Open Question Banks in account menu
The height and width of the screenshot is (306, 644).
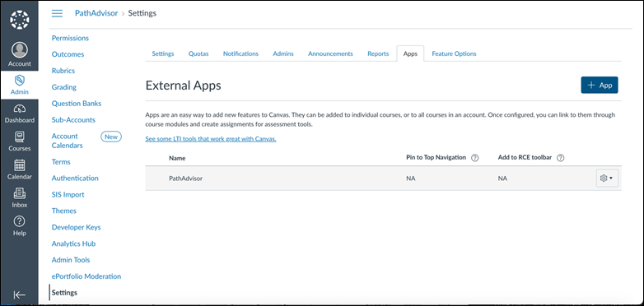[77, 104]
